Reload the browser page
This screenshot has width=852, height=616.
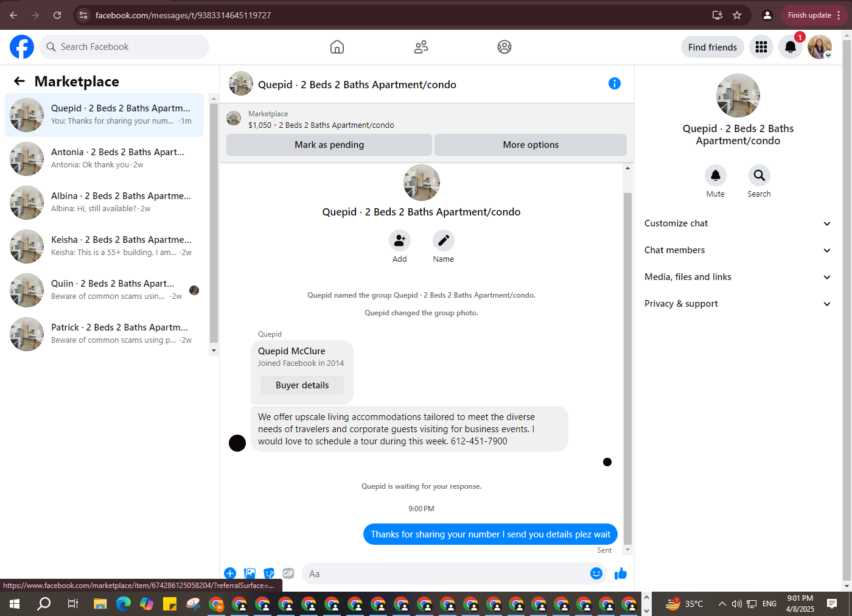57,15
